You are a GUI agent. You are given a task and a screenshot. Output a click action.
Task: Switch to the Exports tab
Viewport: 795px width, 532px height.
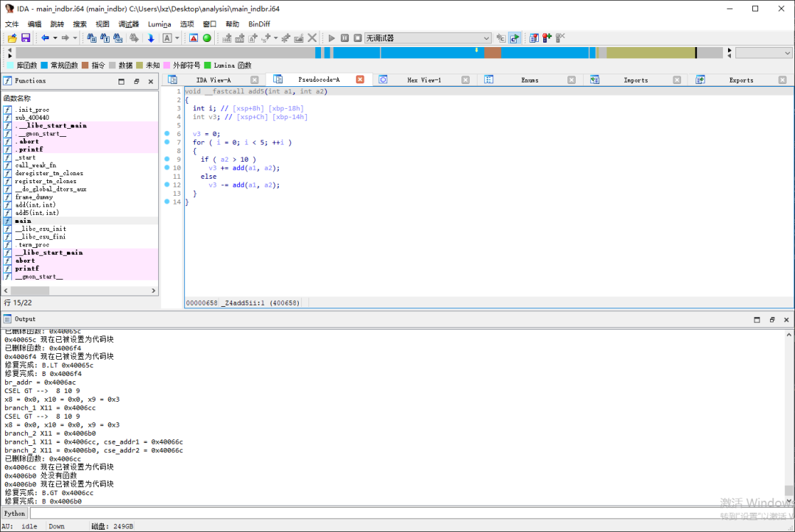click(x=741, y=80)
